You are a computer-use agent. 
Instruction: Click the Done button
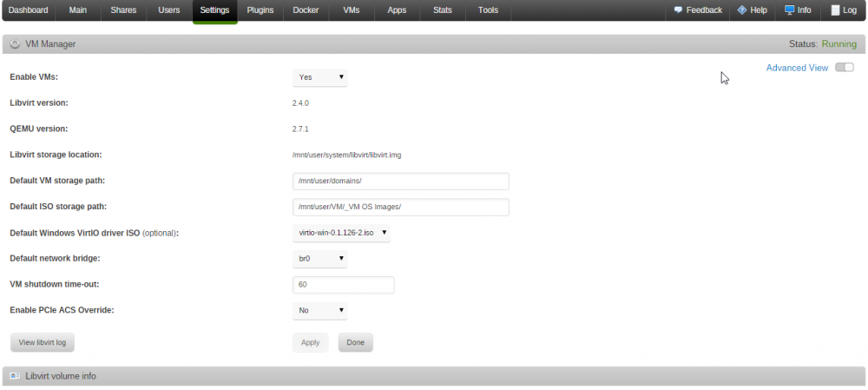[x=355, y=342]
